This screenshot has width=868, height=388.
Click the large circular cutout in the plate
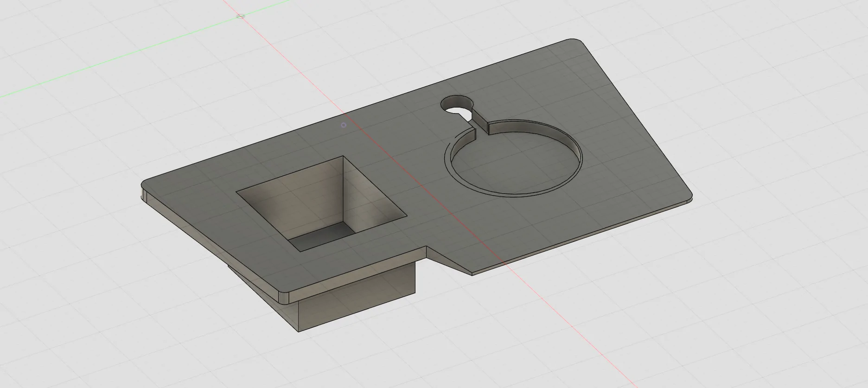pos(514,159)
